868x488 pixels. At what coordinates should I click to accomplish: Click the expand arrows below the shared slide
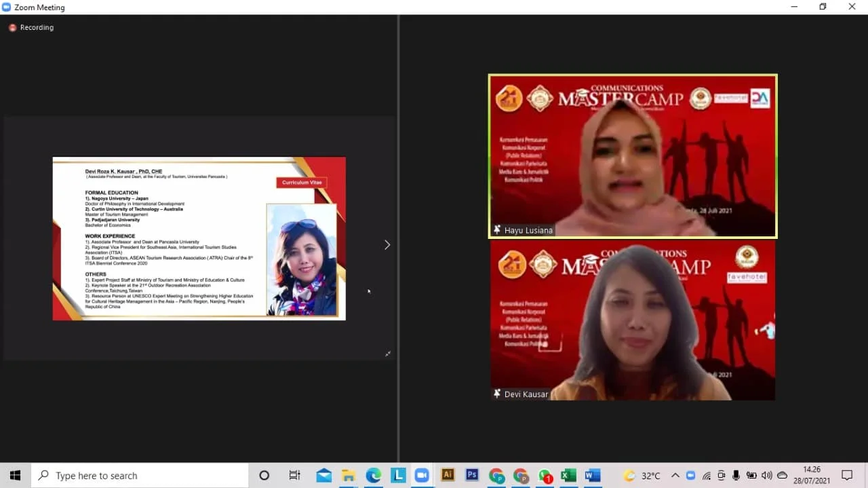pyautogui.click(x=388, y=354)
